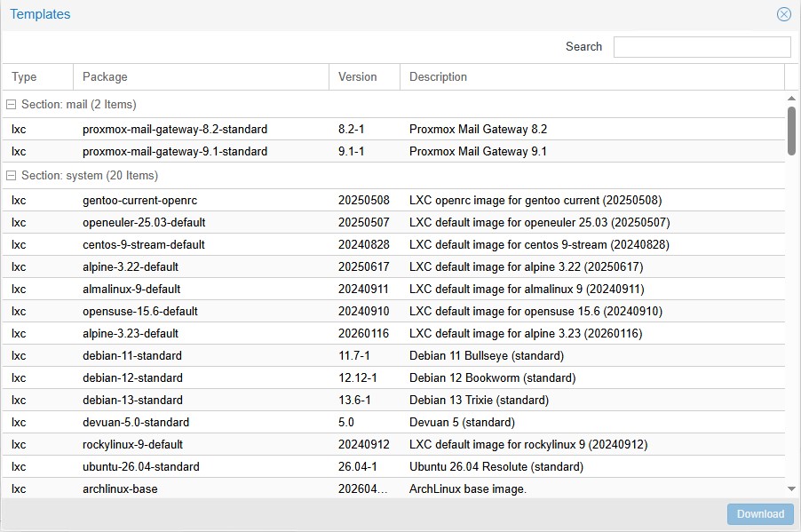Click version 20250617 cell

pos(364,267)
